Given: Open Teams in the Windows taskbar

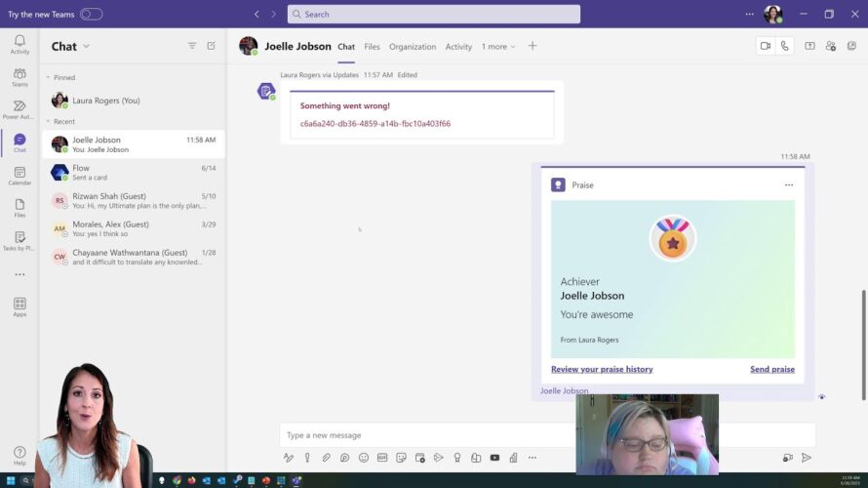Looking at the screenshot, I should pyautogui.click(x=296, y=480).
